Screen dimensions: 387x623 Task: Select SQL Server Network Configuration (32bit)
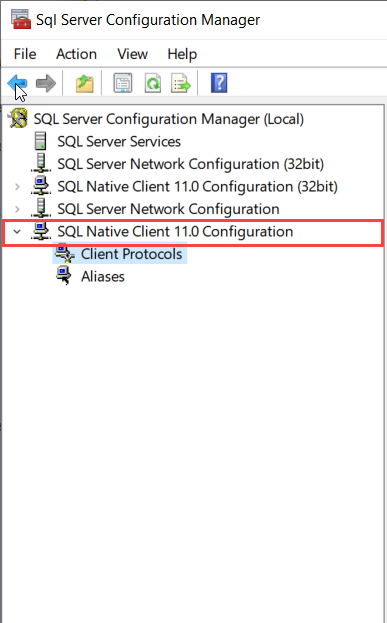pos(191,164)
